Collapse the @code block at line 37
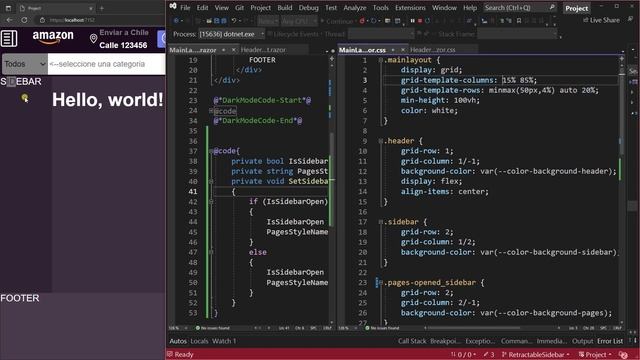 coord(211,151)
